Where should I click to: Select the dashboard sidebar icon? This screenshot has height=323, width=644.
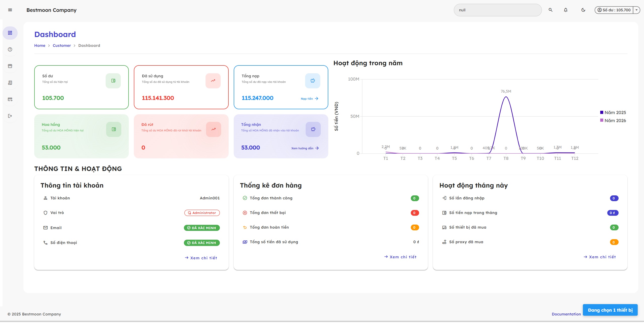pos(10,33)
